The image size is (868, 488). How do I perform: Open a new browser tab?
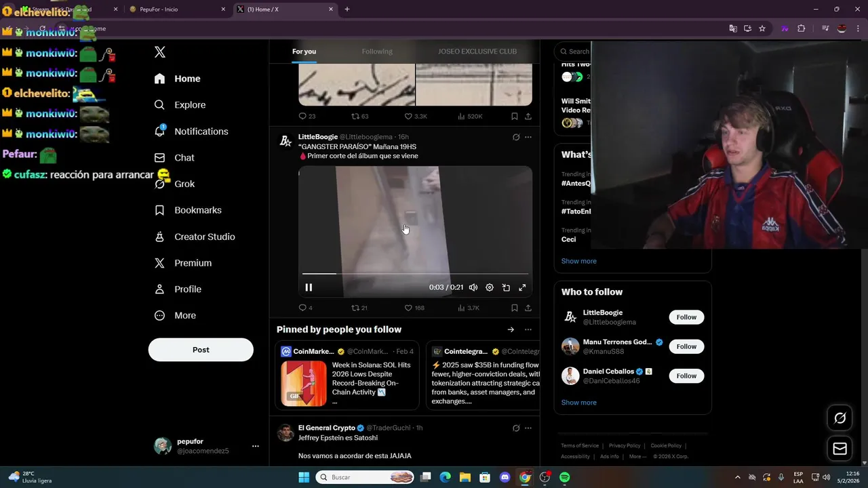pos(347,9)
